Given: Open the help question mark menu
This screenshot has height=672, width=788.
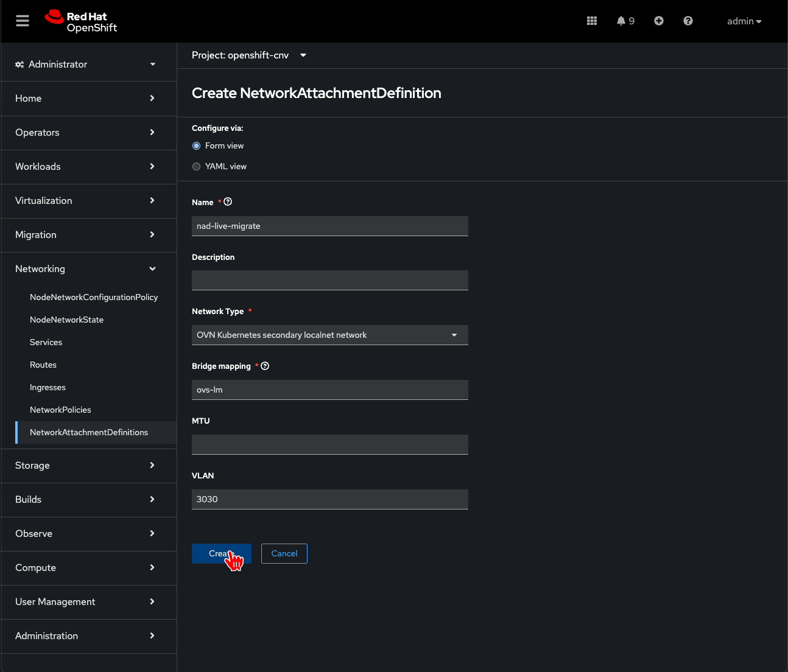Looking at the screenshot, I should click(688, 21).
